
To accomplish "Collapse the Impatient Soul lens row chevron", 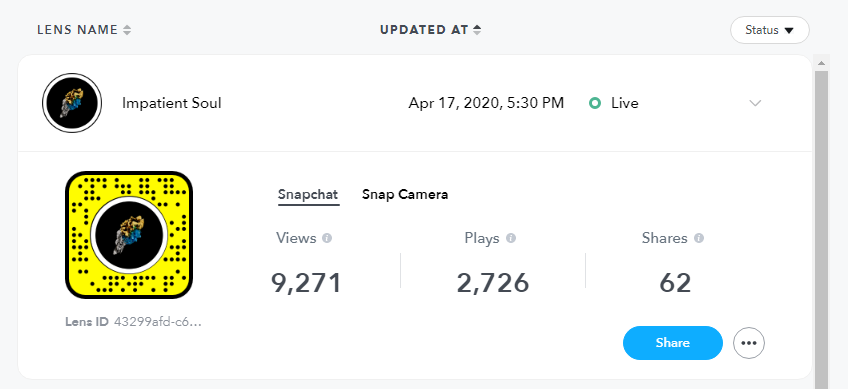I will [x=755, y=103].
